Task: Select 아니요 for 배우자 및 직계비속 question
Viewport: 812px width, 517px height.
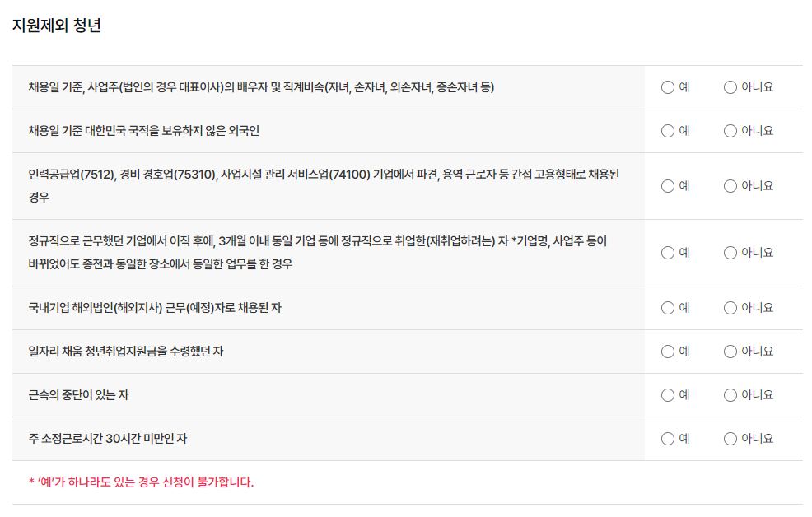Action: 729,86
